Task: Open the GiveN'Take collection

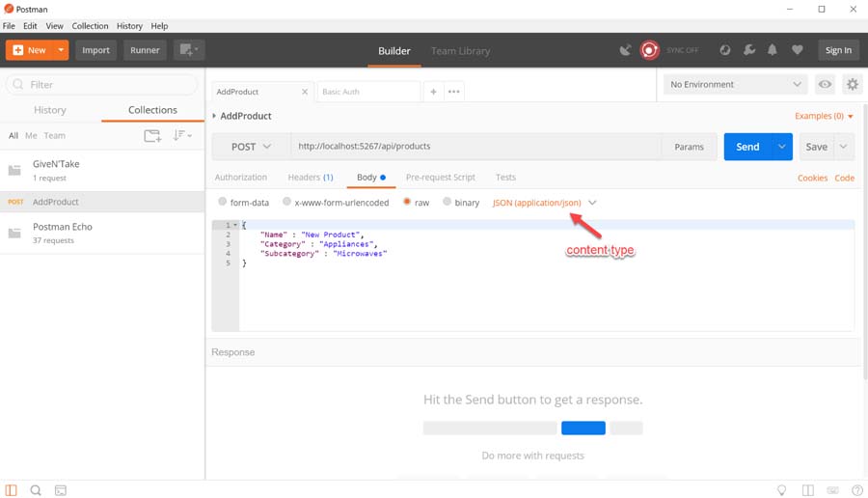Action: (56, 164)
